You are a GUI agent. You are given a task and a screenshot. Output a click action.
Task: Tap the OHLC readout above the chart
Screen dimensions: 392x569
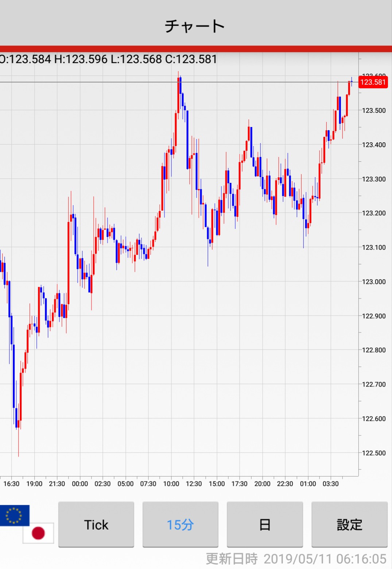[x=109, y=59]
